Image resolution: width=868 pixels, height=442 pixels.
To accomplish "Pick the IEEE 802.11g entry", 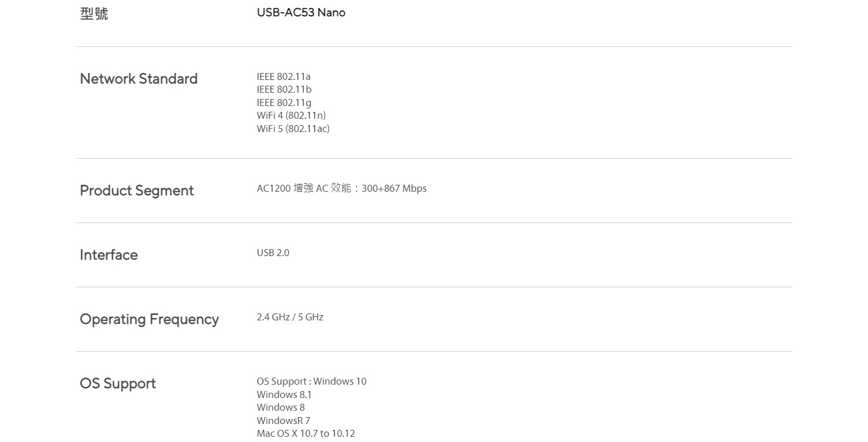I will point(284,103).
